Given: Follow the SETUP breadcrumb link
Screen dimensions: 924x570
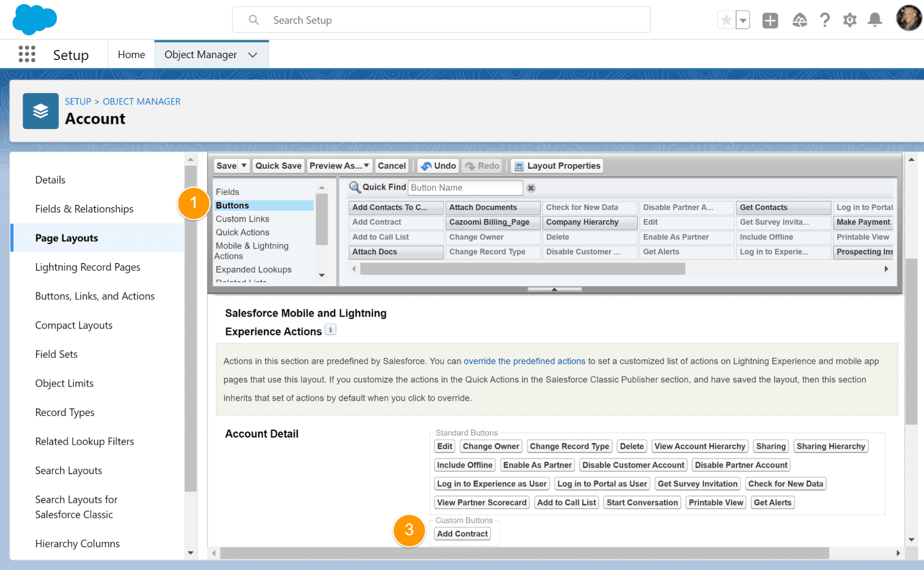Looking at the screenshot, I should 78,101.
